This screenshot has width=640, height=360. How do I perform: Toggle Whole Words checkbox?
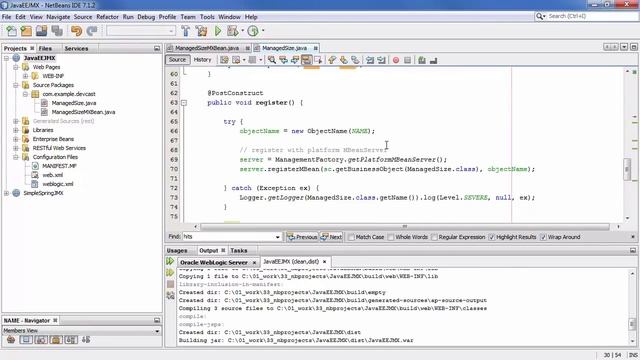click(391, 237)
